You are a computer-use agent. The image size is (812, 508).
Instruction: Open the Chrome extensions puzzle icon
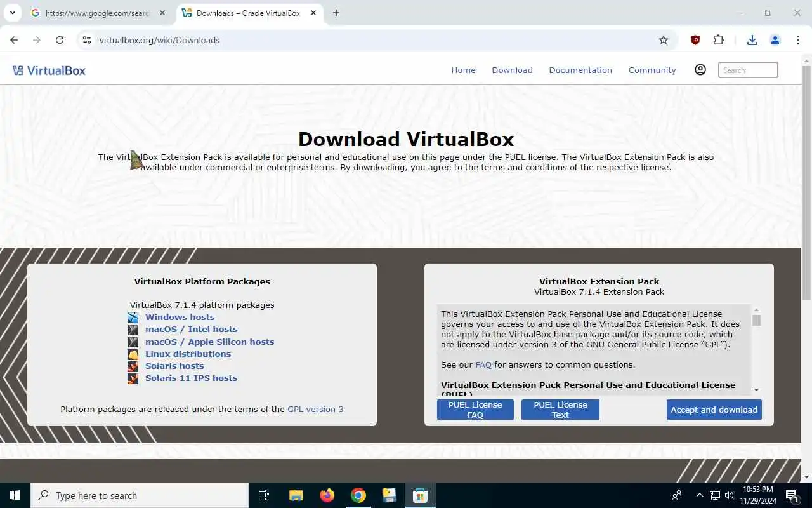[718, 40]
